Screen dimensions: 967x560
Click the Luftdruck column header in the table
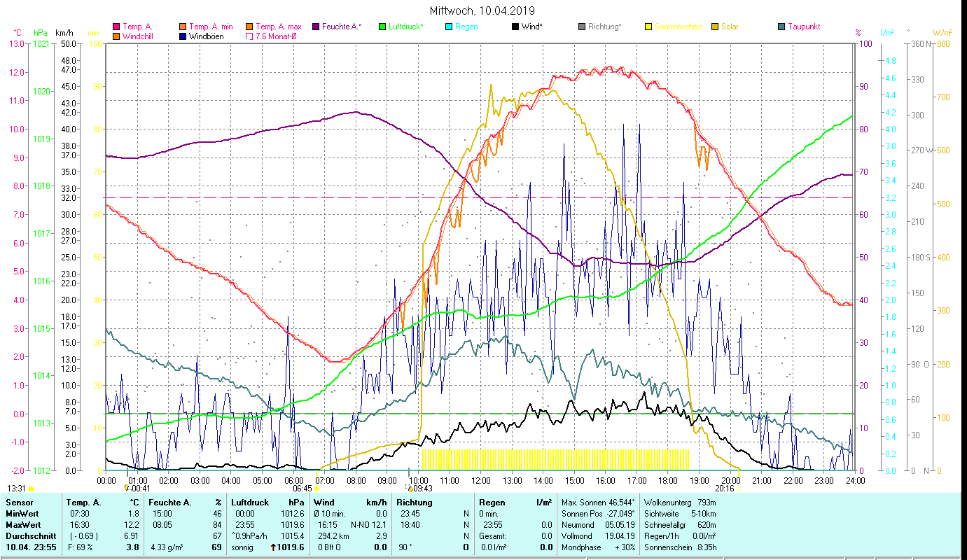[249, 503]
